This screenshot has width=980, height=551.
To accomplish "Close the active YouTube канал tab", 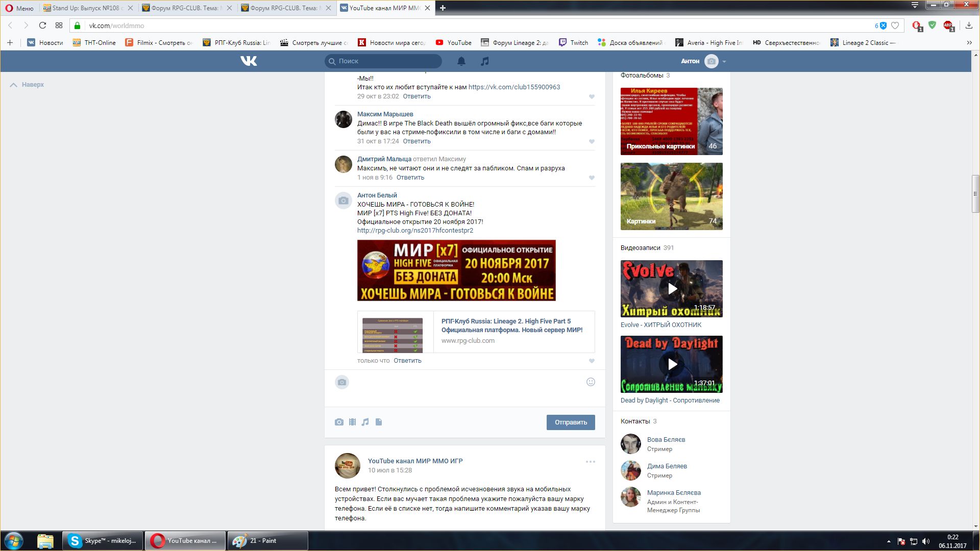I will 427,8.
